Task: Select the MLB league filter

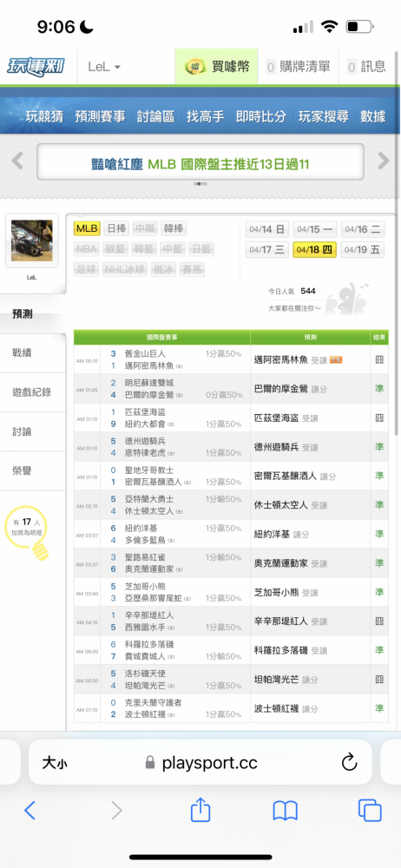Action: point(87,228)
